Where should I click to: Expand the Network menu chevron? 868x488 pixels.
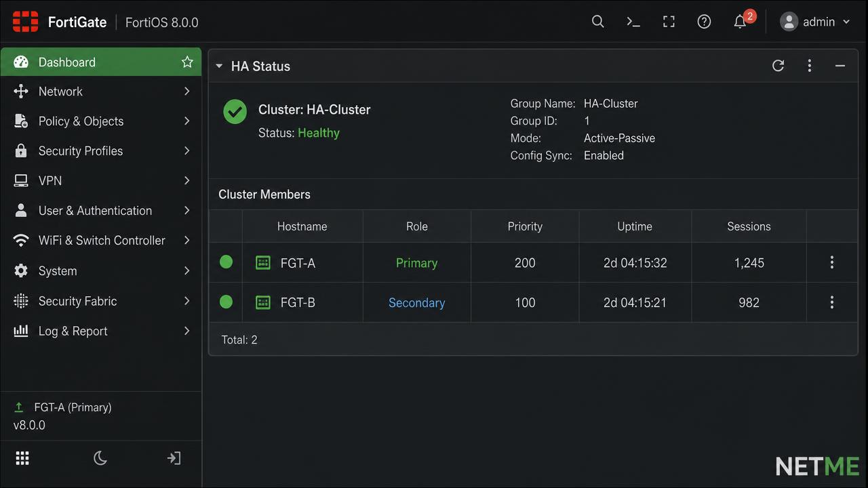(187, 91)
